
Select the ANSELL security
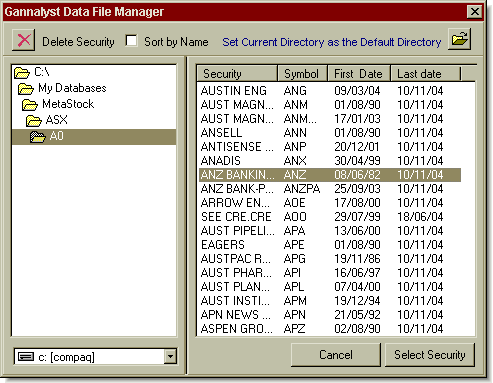point(330,133)
